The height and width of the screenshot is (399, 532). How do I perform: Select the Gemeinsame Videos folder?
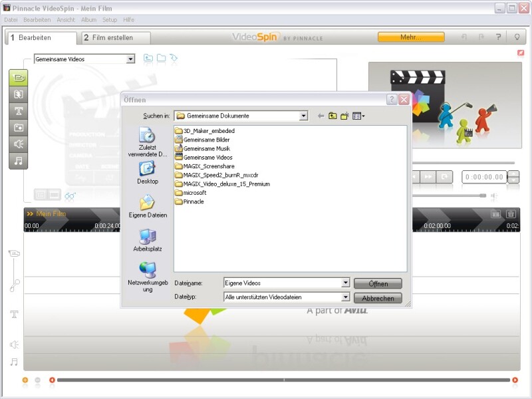coord(204,157)
